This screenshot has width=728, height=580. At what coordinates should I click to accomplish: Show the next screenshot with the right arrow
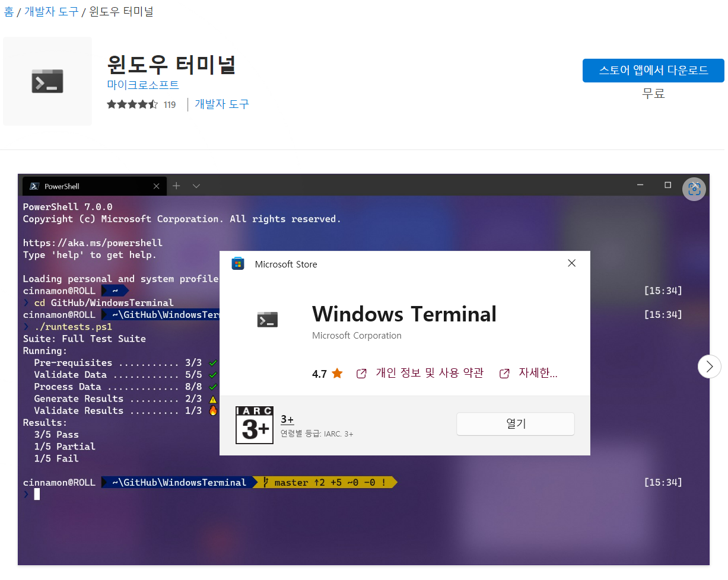click(710, 367)
